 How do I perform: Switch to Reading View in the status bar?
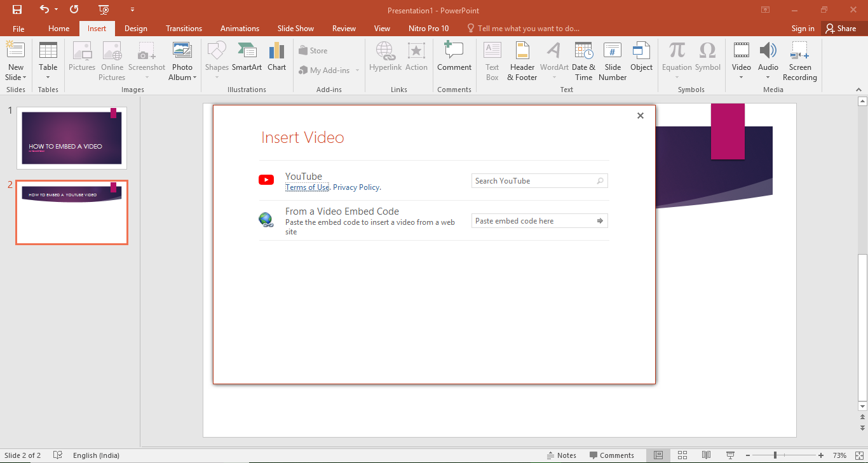coord(706,455)
